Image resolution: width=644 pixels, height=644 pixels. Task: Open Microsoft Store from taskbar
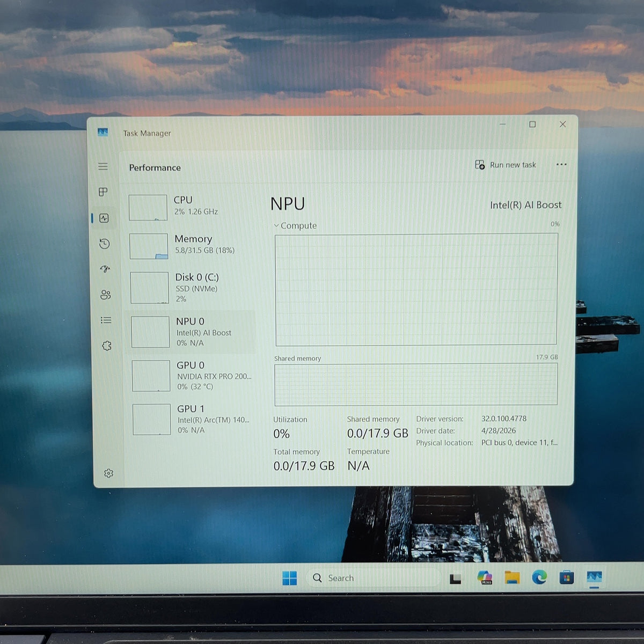pyautogui.click(x=567, y=577)
